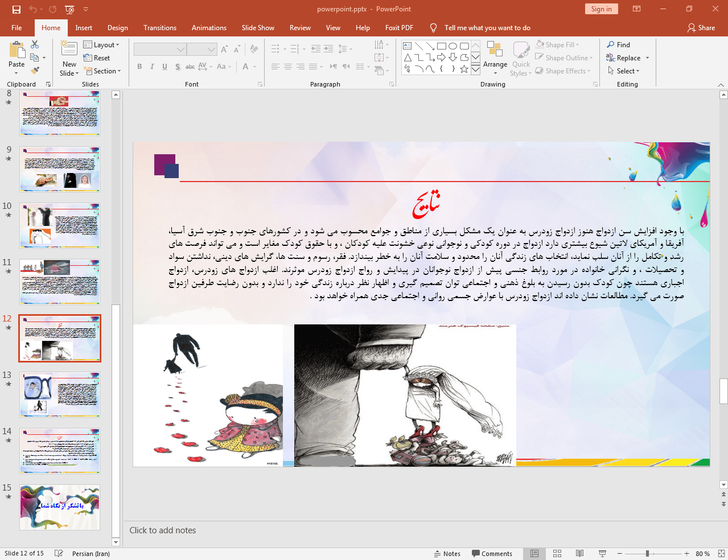
Task: Click the zoom slider handle
Action: 647,554
